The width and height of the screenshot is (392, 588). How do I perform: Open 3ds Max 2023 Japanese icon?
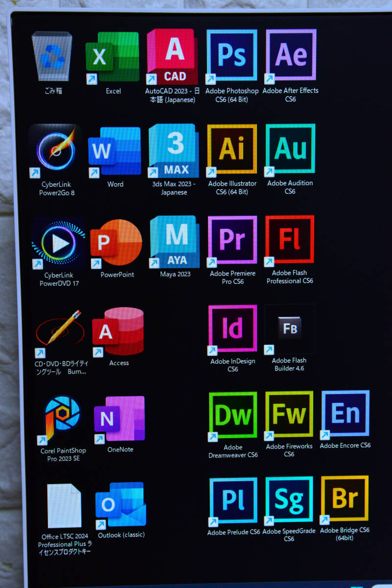pos(174,151)
